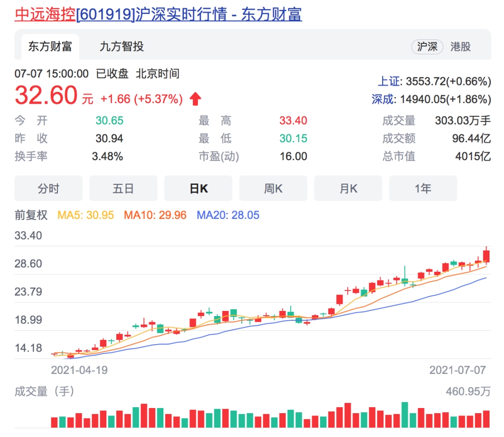Open the 上证 index link
This screenshot has height=437, width=504.
pyautogui.click(x=389, y=82)
